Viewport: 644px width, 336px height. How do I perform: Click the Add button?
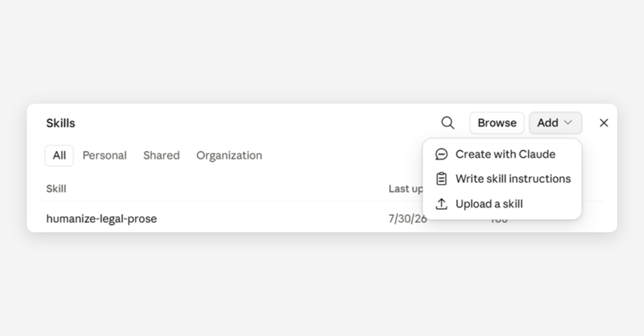pyautogui.click(x=555, y=123)
